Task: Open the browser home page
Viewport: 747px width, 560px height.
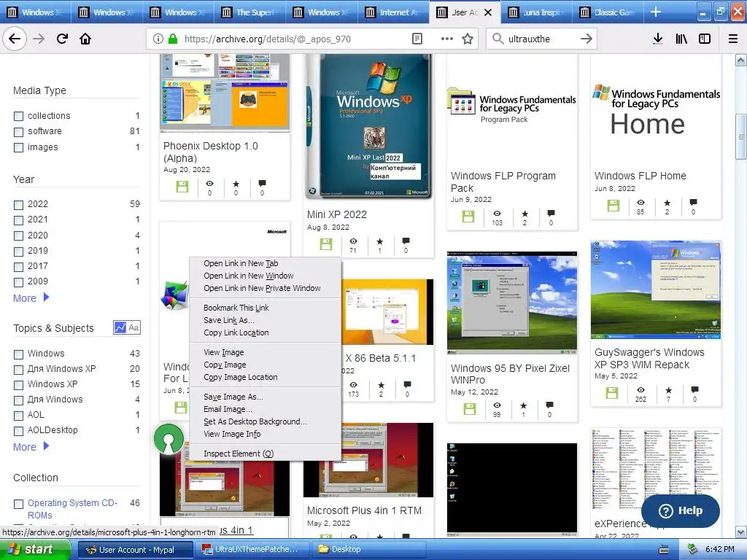Action: click(85, 39)
